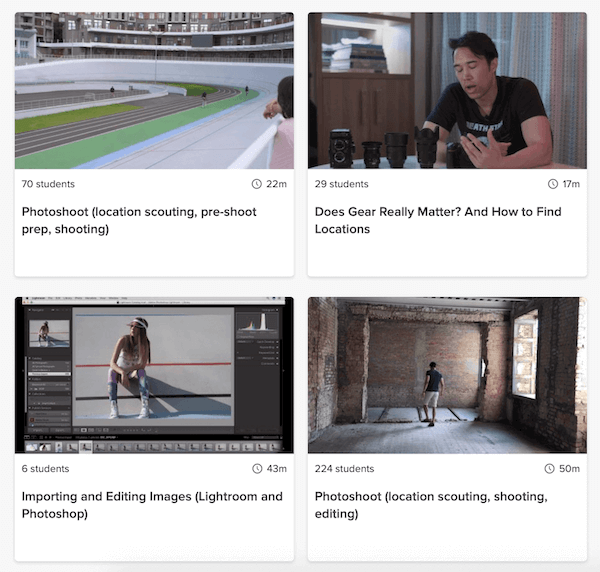Open the Lightroom editing screenshot thumbnail

[x=154, y=375]
